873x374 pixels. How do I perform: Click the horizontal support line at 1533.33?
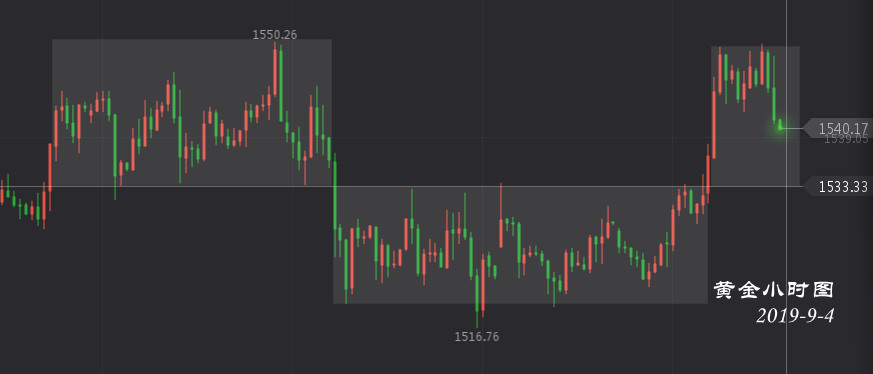coord(401,186)
